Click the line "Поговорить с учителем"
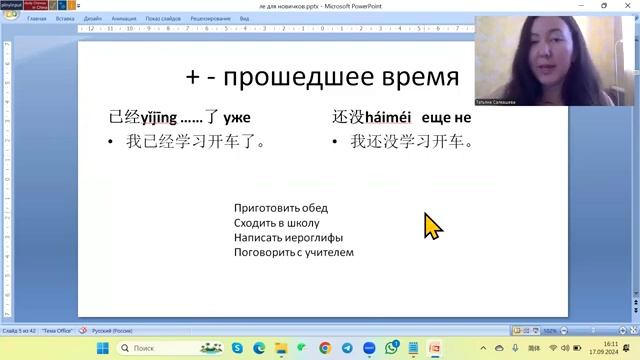Image resolution: width=640 pixels, height=360 pixels. (294, 252)
